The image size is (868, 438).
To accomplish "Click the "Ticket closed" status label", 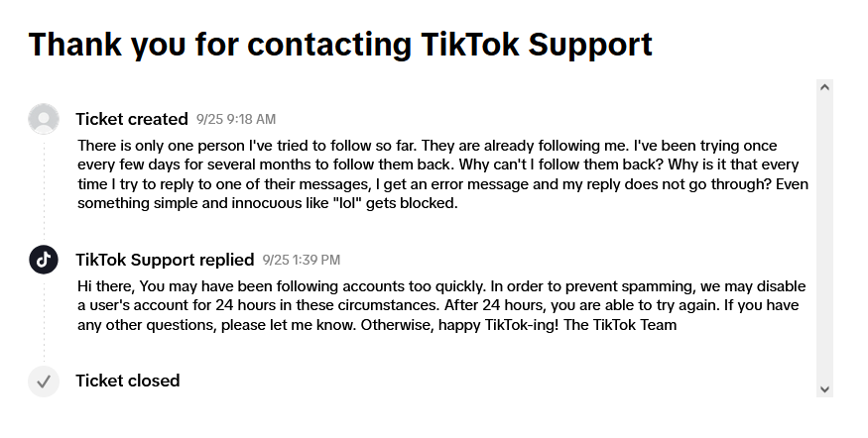I will tap(128, 381).
